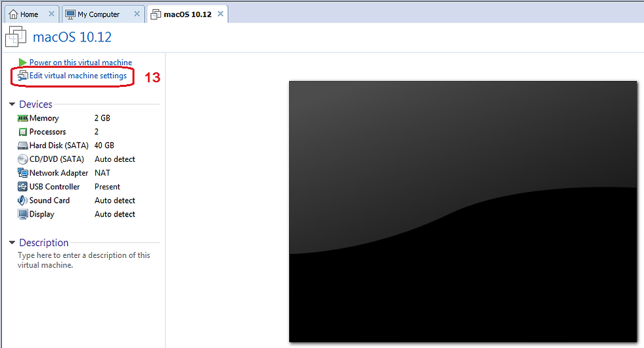Click the USB Controller icon
The width and height of the screenshot is (644, 348).
[22, 187]
